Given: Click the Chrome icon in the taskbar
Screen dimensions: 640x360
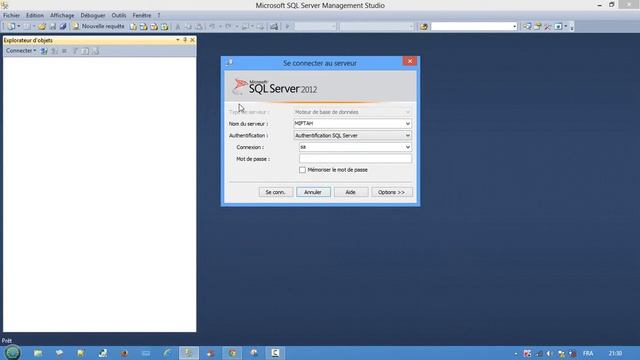Looking at the screenshot, I should (x=232, y=353).
